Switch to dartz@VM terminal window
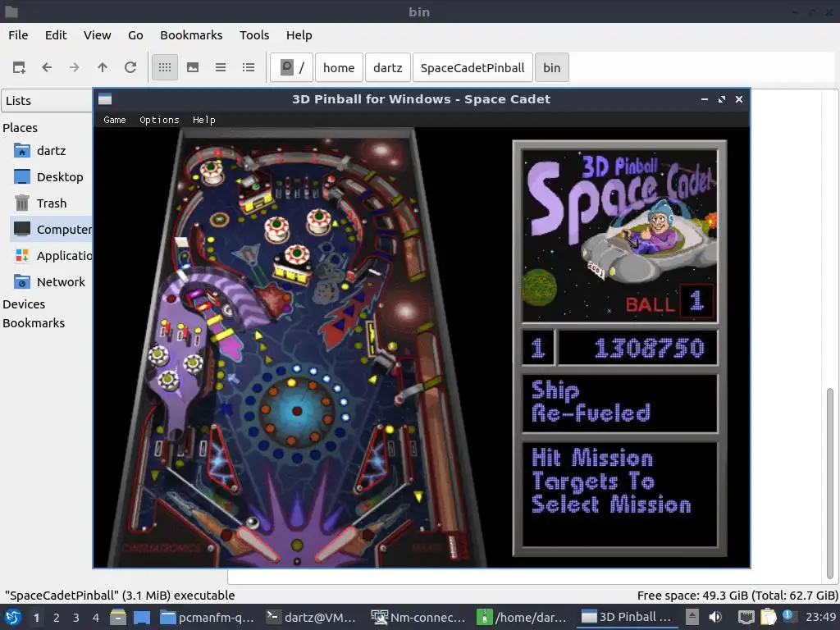Screen dimensions: 840x630 pyautogui.click(x=312, y=618)
